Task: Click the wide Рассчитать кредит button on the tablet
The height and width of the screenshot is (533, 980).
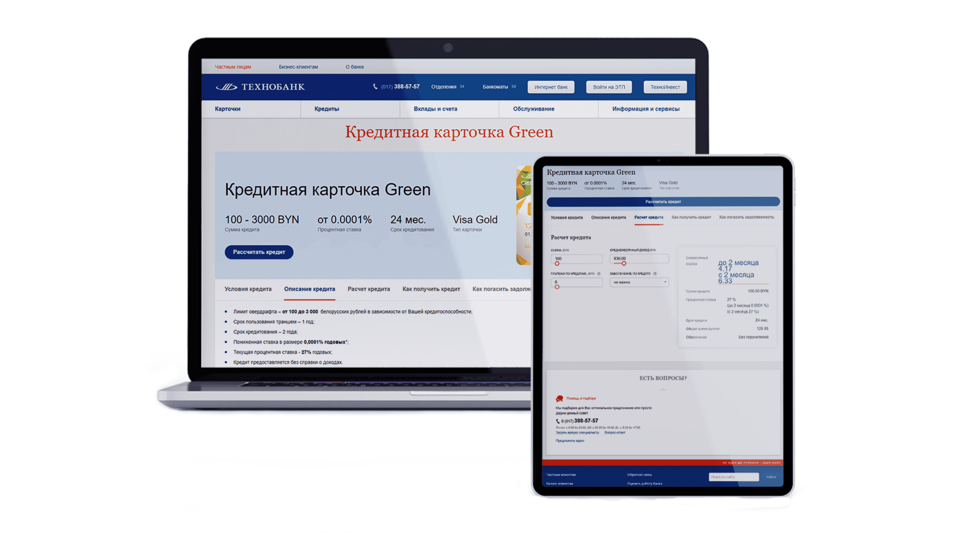Action: (x=663, y=202)
